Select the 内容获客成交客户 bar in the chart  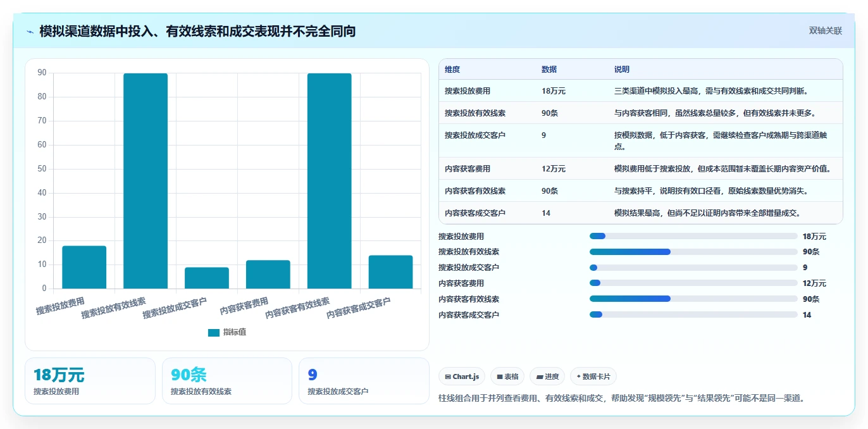click(391, 272)
